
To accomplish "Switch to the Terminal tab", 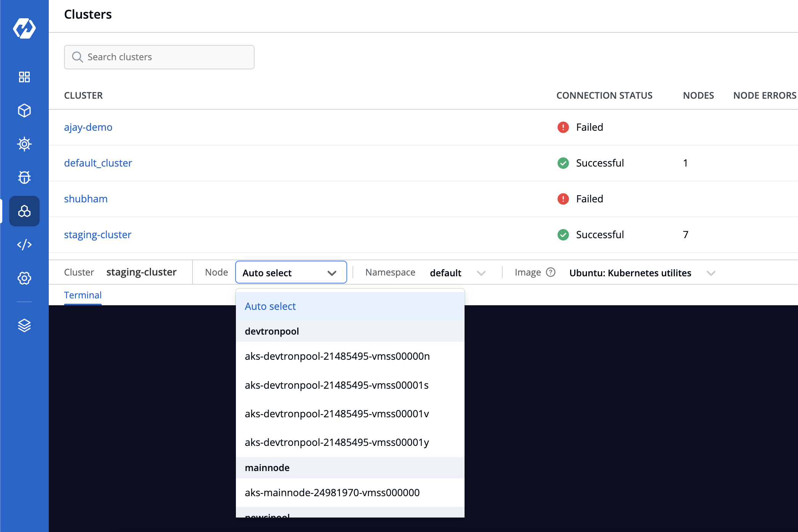I will (83, 295).
